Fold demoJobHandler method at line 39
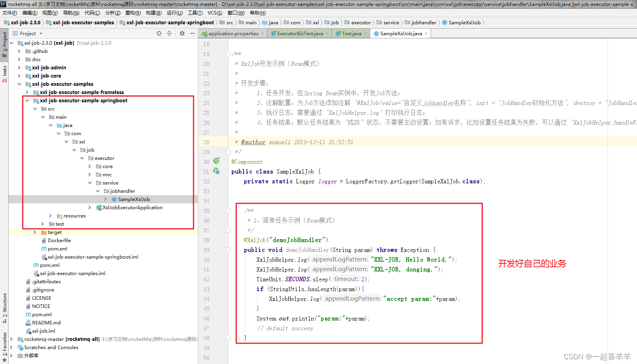 point(228,250)
